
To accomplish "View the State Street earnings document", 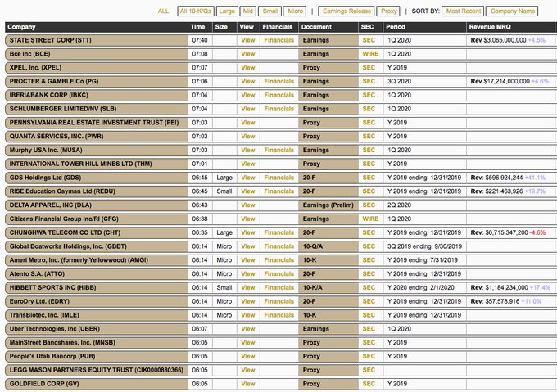I will click(248, 40).
